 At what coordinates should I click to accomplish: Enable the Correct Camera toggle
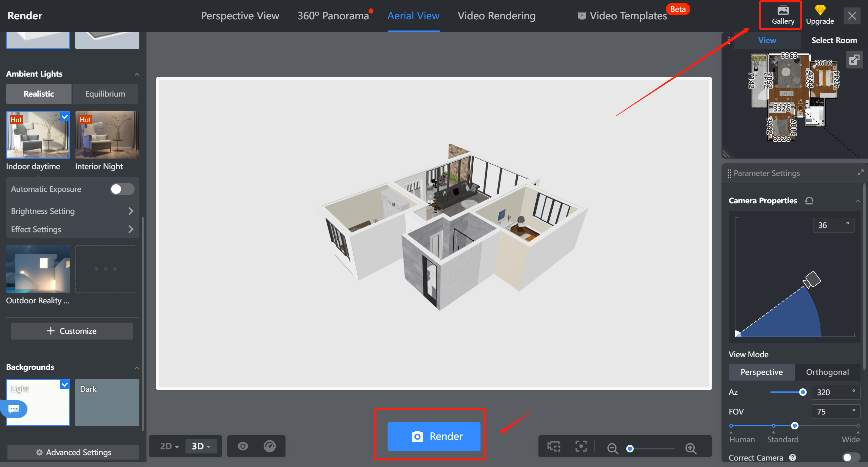click(850, 458)
